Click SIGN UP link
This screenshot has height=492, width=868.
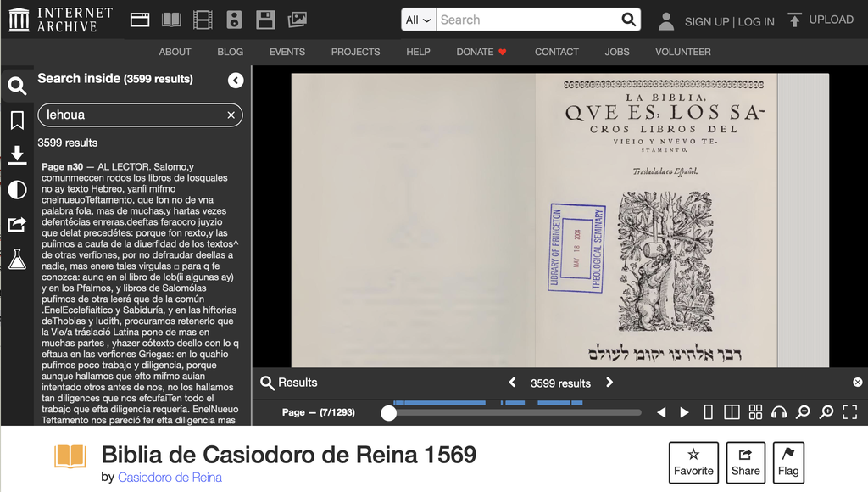(706, 22)
